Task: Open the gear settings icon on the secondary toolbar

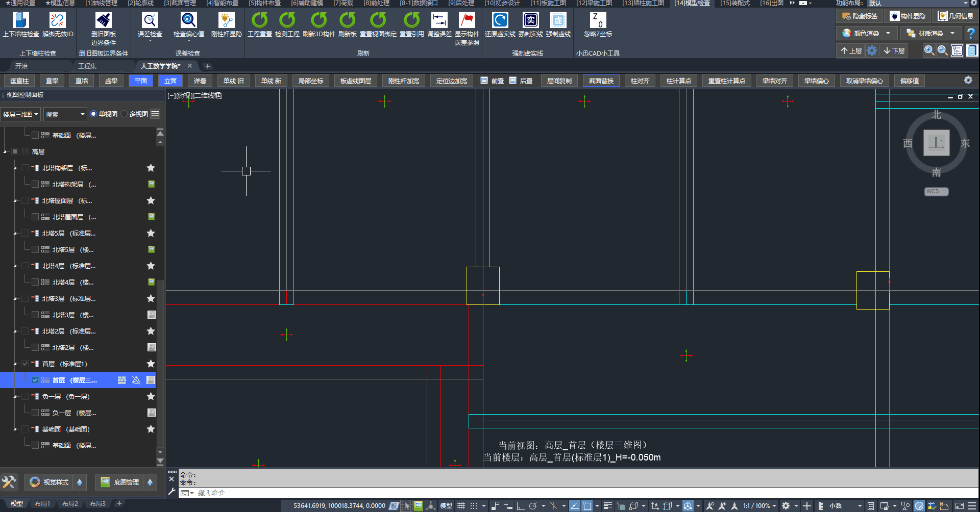Action: 968,81
